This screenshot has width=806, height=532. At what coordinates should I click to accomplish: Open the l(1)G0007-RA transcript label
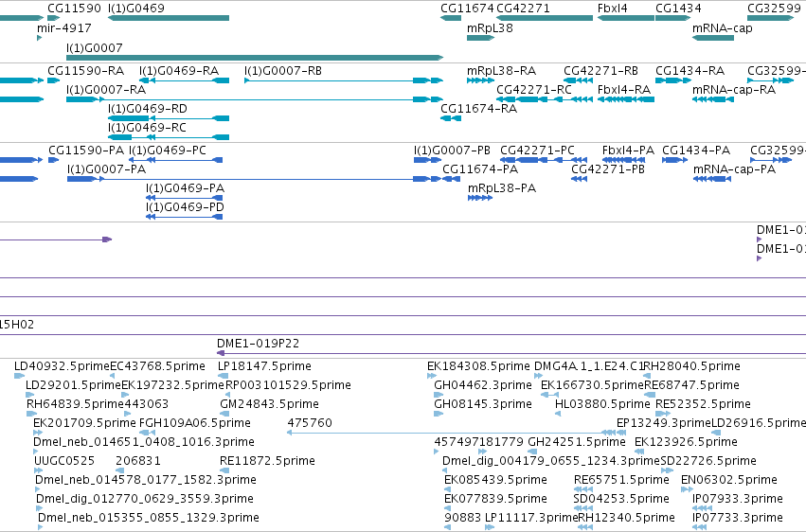tap(106, 89)
